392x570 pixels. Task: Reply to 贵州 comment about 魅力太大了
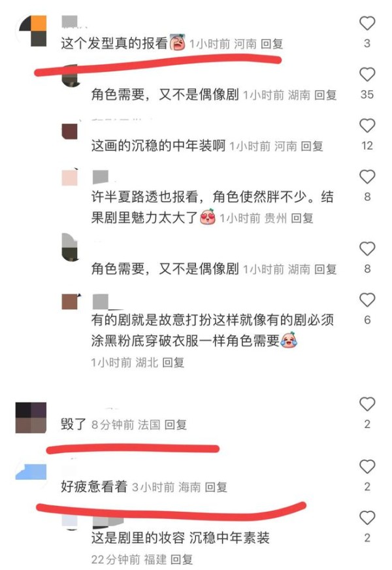pos(302,218)
